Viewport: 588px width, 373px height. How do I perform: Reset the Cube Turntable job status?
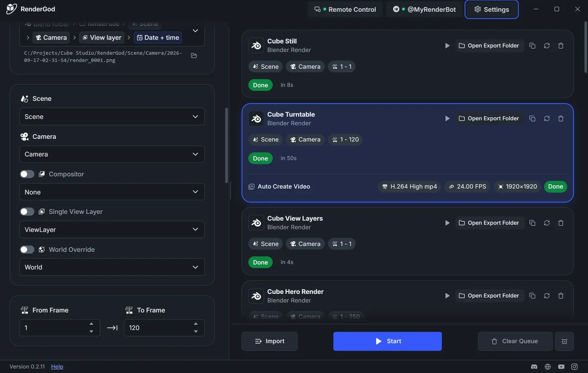547,119
